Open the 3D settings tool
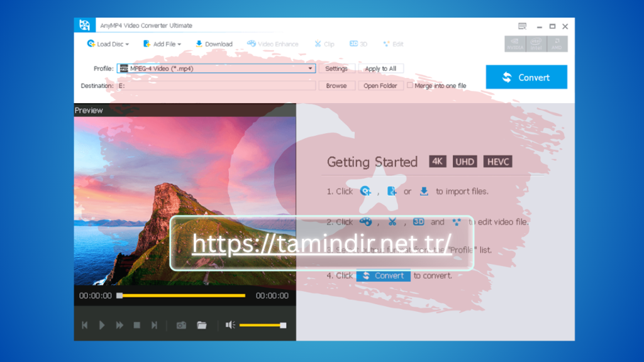 point(358,44)
